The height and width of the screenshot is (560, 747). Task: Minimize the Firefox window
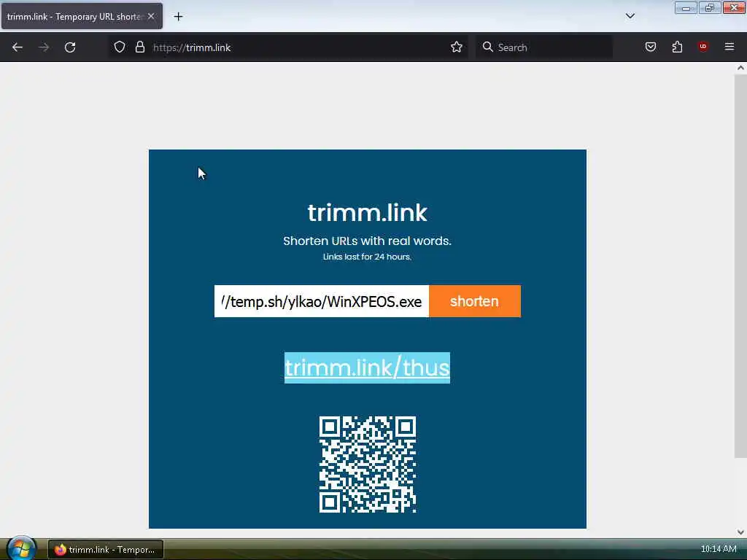(x=686, y=7)
